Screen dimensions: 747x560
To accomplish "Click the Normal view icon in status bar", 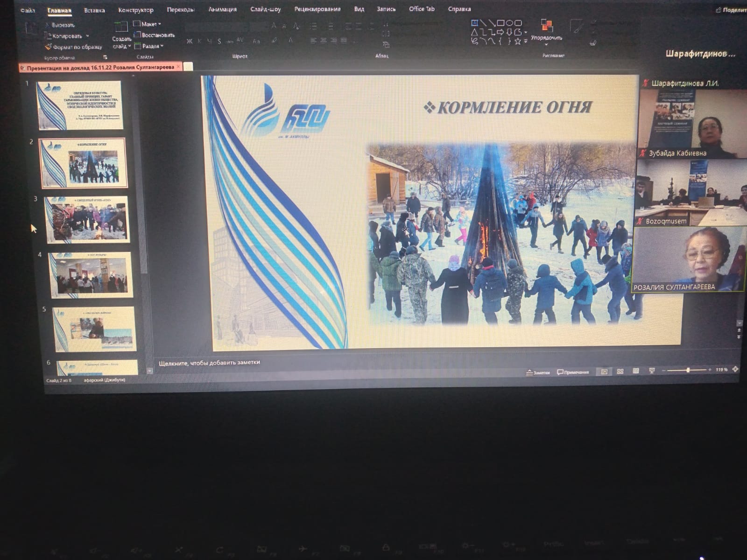I will click(604, 371).
